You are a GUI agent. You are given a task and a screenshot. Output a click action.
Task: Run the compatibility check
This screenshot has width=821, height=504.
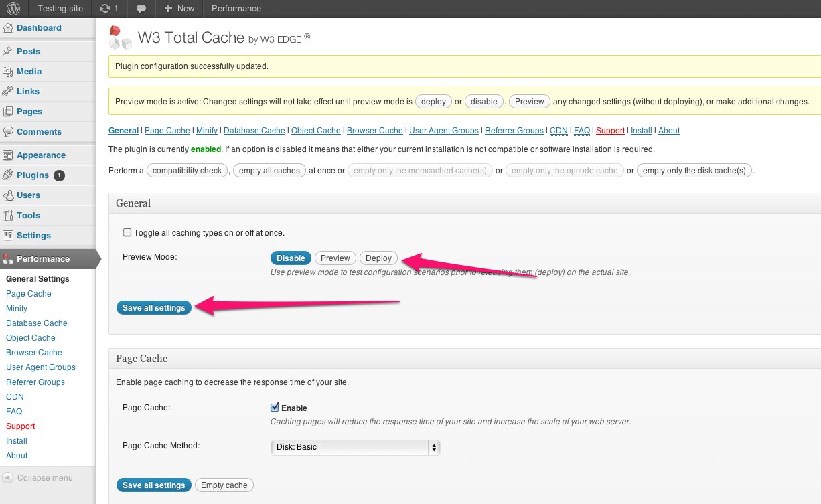pos(188,171)
